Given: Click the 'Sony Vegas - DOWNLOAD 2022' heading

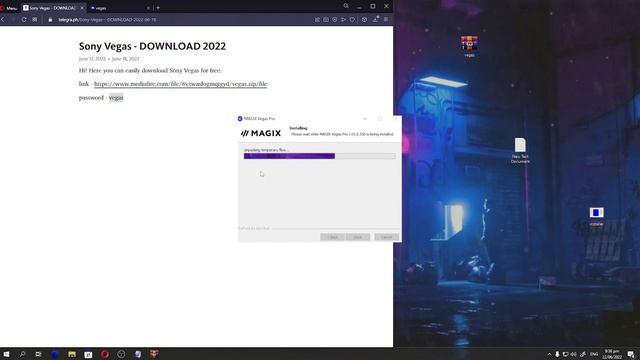Looking at the screenshot, I should pos(152,46).
